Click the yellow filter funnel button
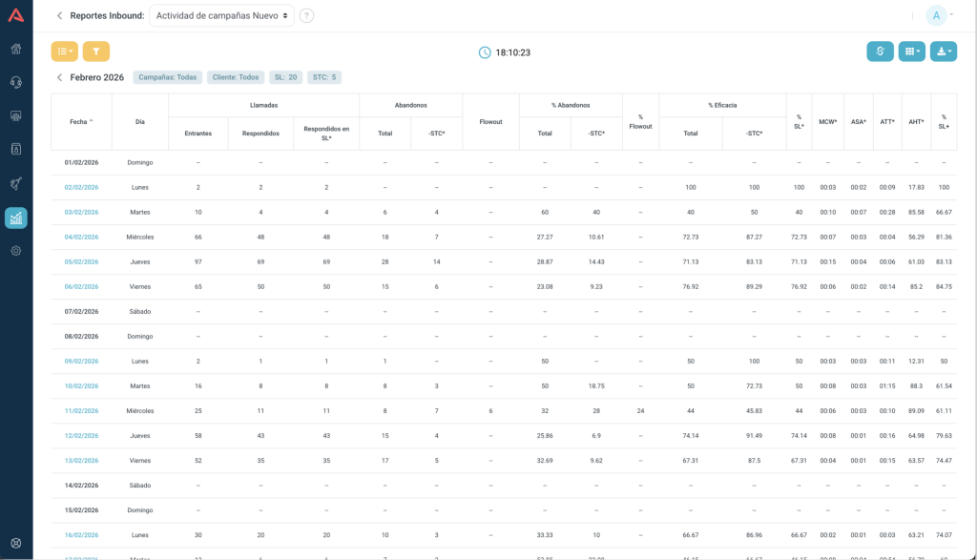This screenshot has height=560, width=977. pos(96,52)
